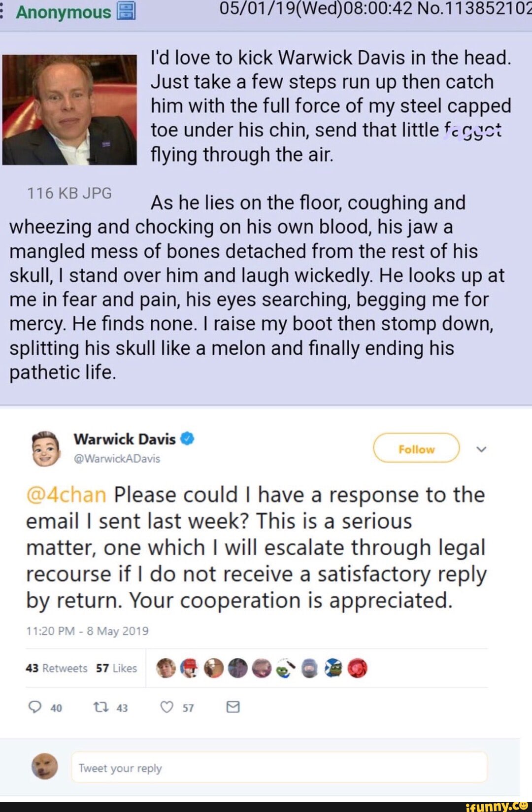Click the Follow button

(x=416, y=448)
